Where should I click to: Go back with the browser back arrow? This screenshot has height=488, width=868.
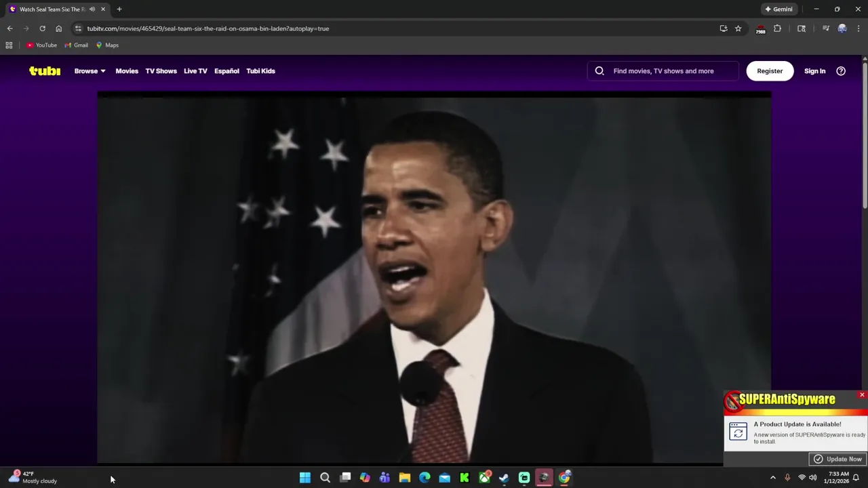point(9,28)
